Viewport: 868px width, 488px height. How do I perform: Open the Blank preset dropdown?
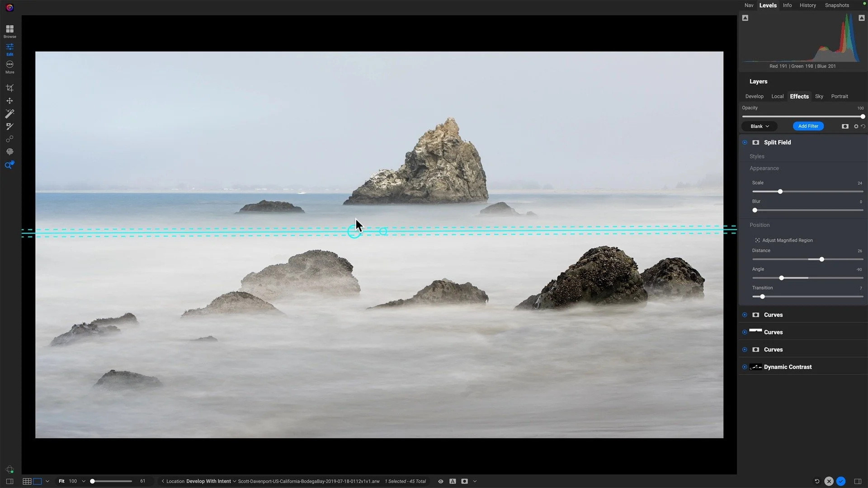[759, 127]
